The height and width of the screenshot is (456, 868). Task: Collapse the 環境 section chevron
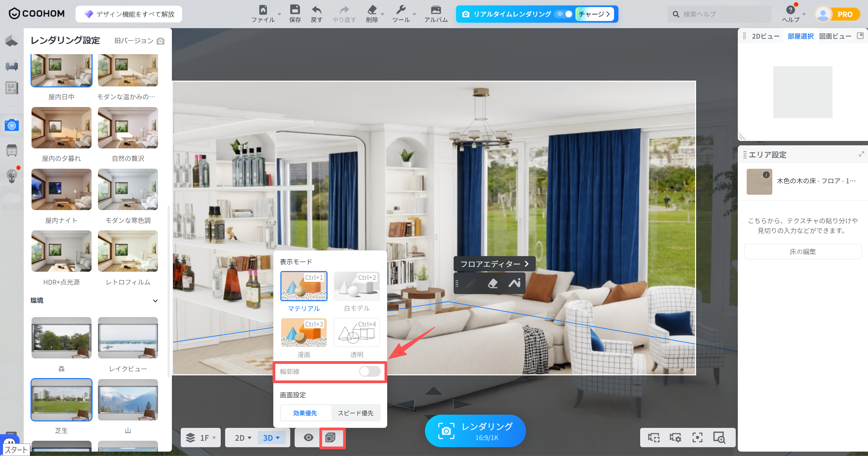point(155,301)
